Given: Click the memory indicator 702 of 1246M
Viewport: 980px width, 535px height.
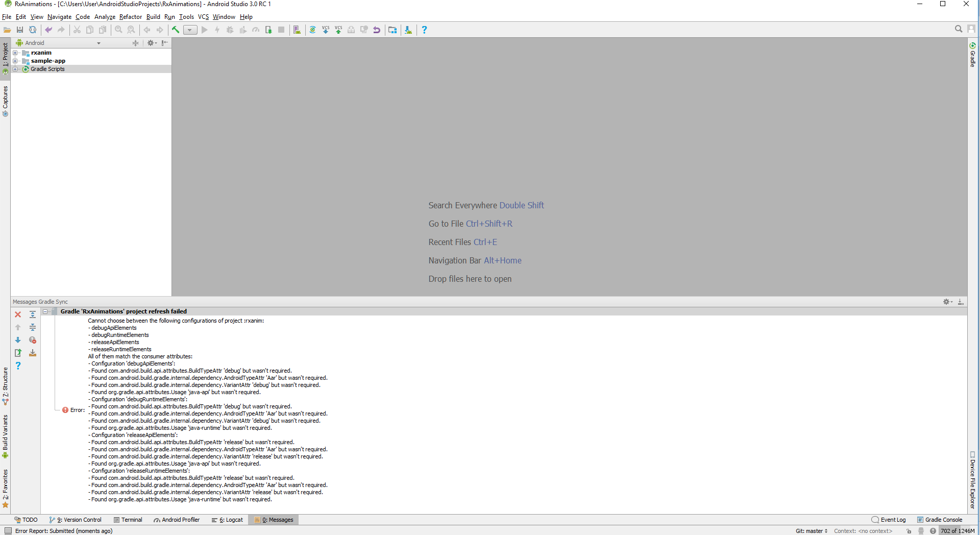Looking at the screenshot, I should [958, 531].
